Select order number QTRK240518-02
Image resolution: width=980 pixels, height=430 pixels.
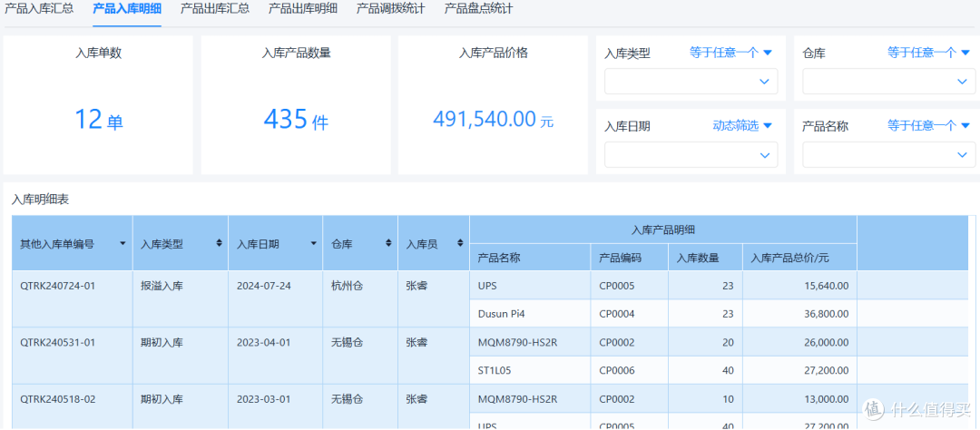click(x=58, y=399)
